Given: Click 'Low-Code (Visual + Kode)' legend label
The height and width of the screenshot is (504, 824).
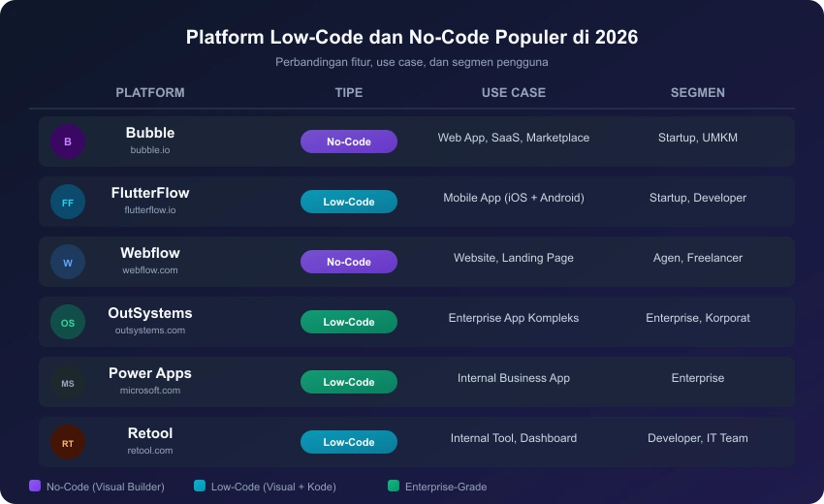Looking at the screenshot, I should tap(273, 487).
